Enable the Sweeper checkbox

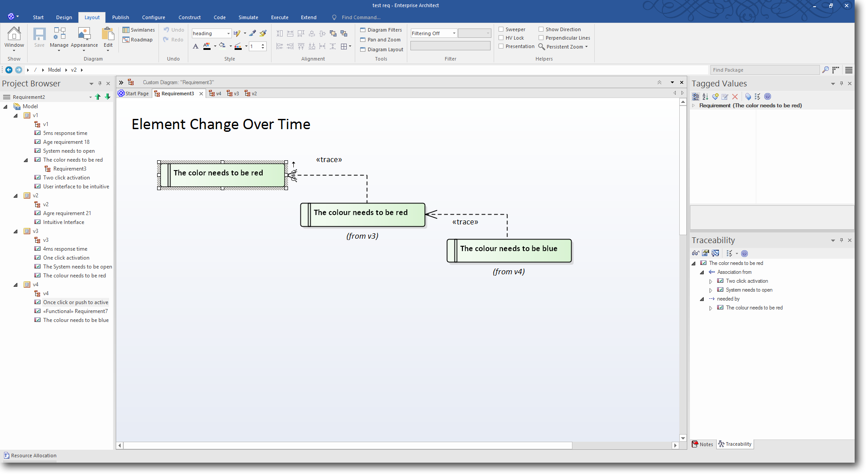[x=501, y=29]
